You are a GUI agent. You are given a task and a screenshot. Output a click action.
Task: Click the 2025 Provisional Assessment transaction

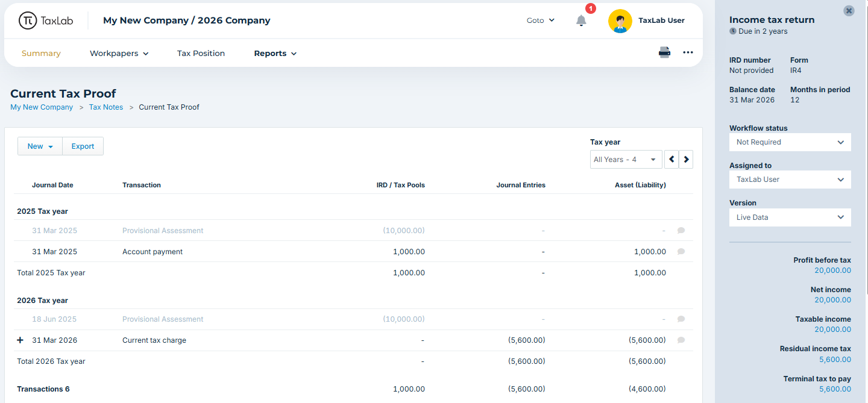pyautogui.click(x=163, y=231)
